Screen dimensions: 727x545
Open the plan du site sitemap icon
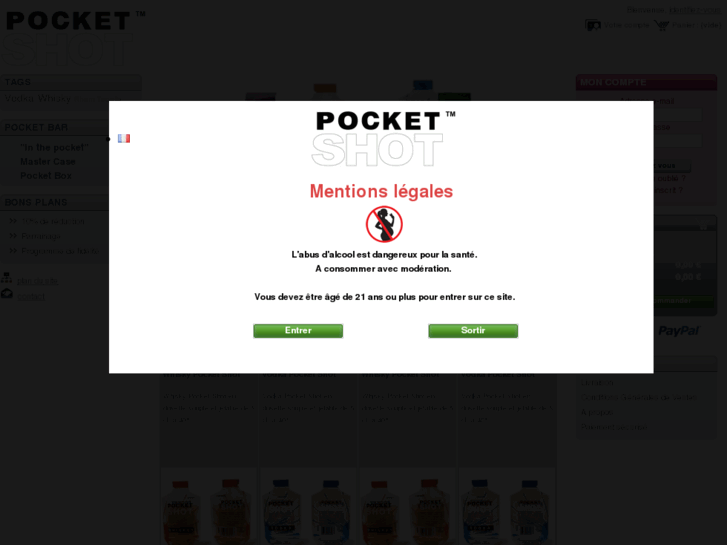[x=6, y=278]
